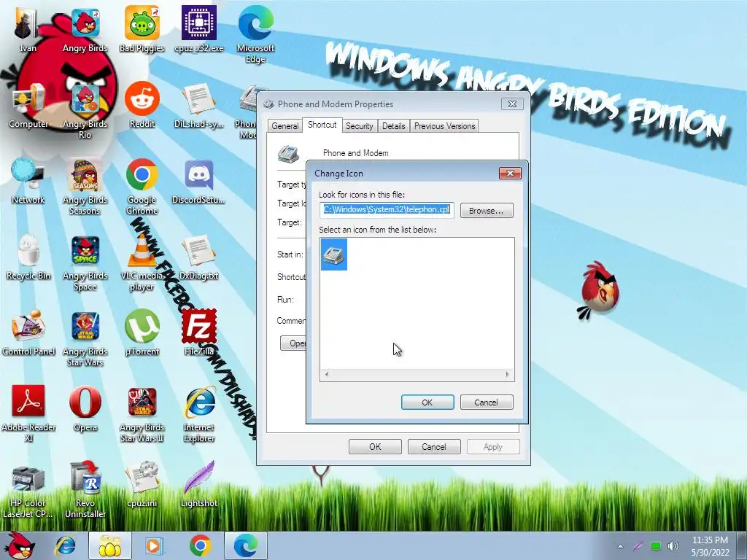Click OK in Phone and Modem Properties
The image size is (747, 560).
click(375, 447)
